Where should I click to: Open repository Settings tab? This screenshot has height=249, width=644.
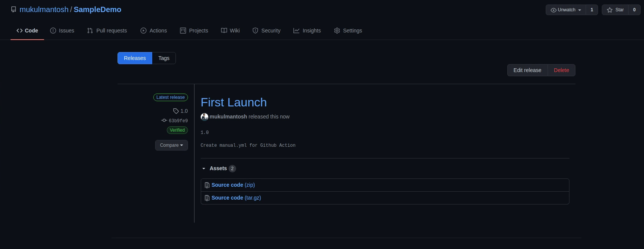(348, 31)
